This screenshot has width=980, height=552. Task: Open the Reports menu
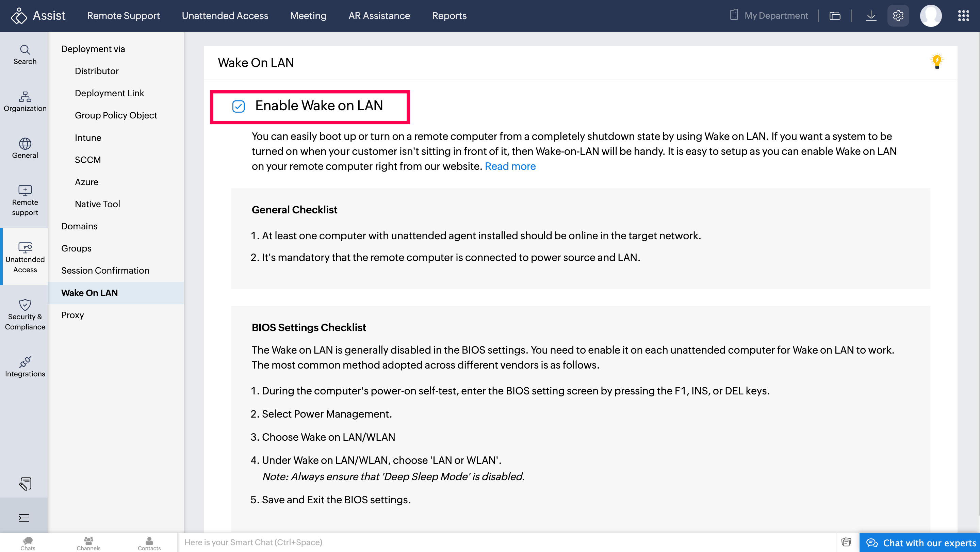tap(449, 16)
